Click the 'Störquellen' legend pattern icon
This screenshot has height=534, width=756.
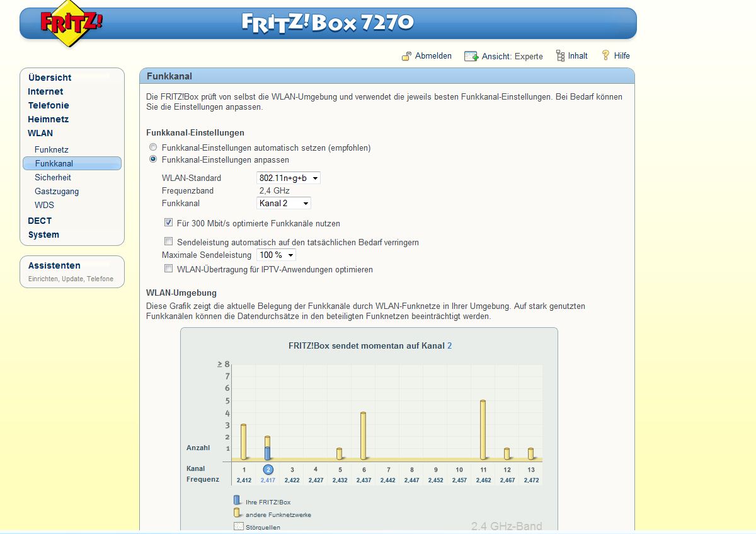pyautogui.click(x=238, y=526)
